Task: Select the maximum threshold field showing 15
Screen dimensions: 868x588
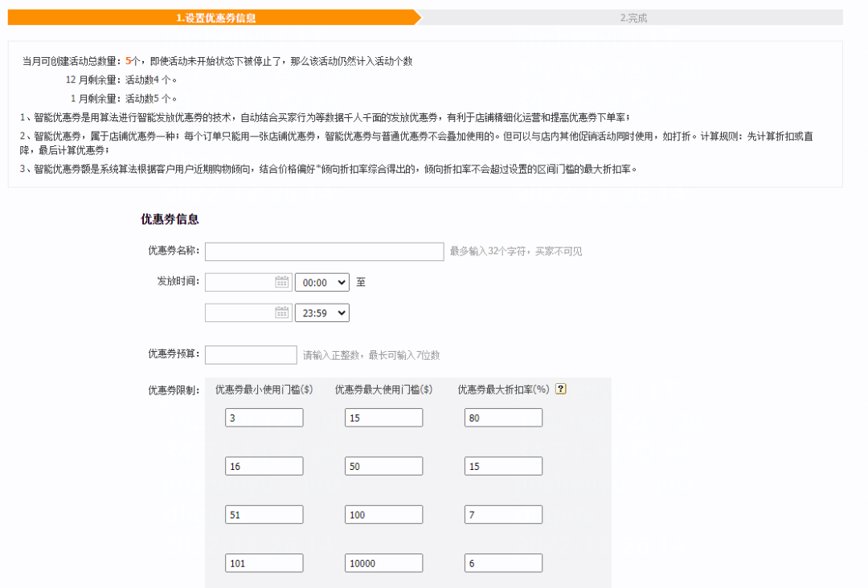Action: [383, 417]
